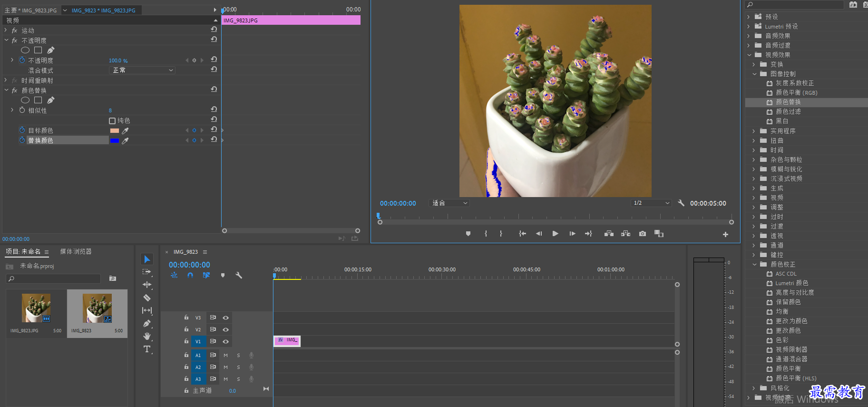Screen dimensions: 868x407
Task: Click the Lift icon in Program monitor
Action: click(x=609, y=234)
